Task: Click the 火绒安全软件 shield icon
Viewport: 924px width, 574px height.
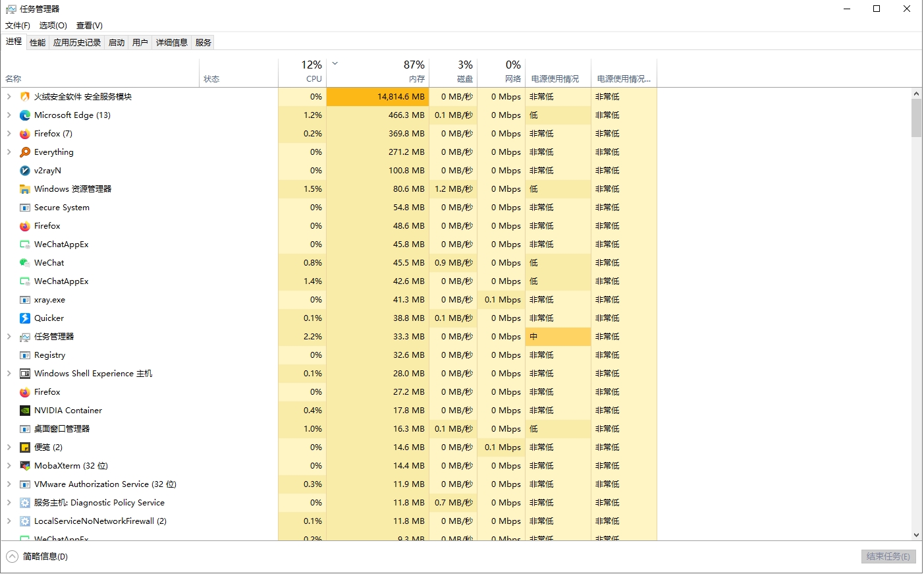Action: click(x=25, y=97)
